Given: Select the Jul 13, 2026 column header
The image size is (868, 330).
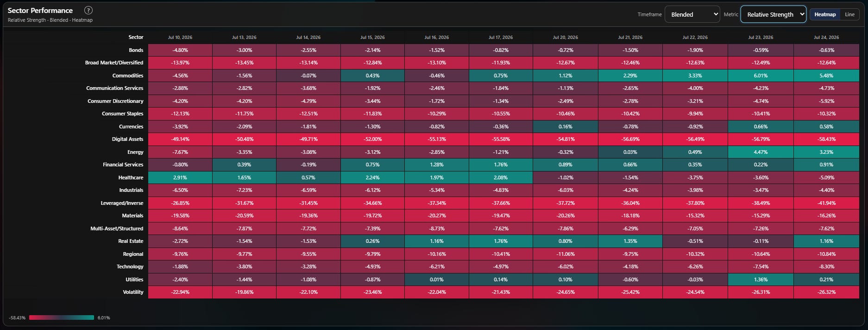Looking at the screenshot, I should pyautogui.click(x=244, y=37).
